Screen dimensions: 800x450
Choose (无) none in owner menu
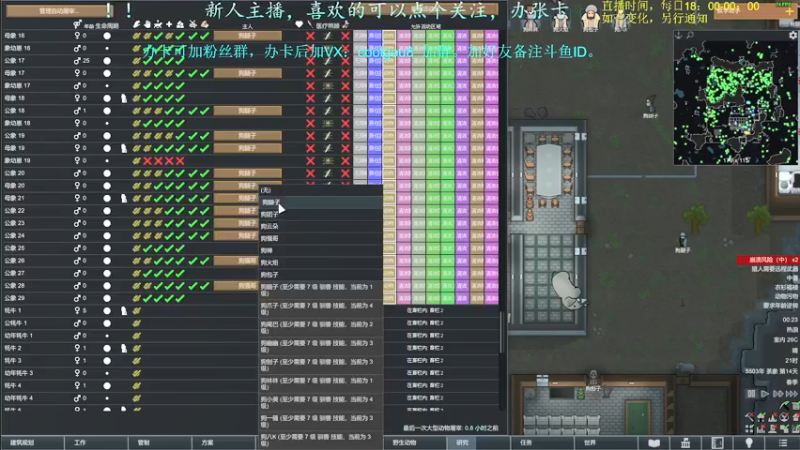coord(321,190)
